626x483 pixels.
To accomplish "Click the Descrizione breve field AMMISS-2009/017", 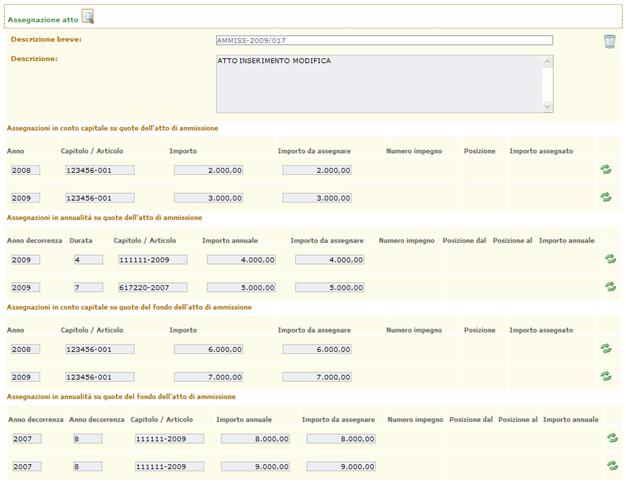I will coord(384,40).
